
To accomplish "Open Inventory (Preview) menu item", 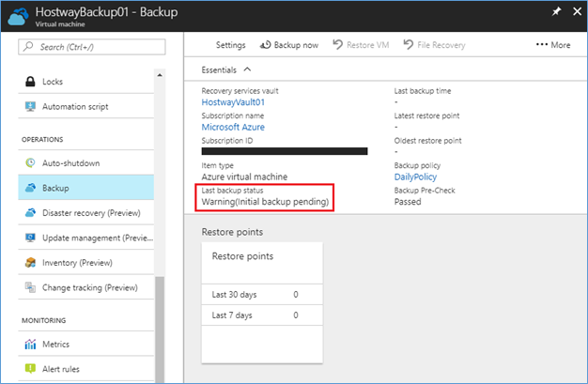I will pyautogui.click(x=86, y=263).
